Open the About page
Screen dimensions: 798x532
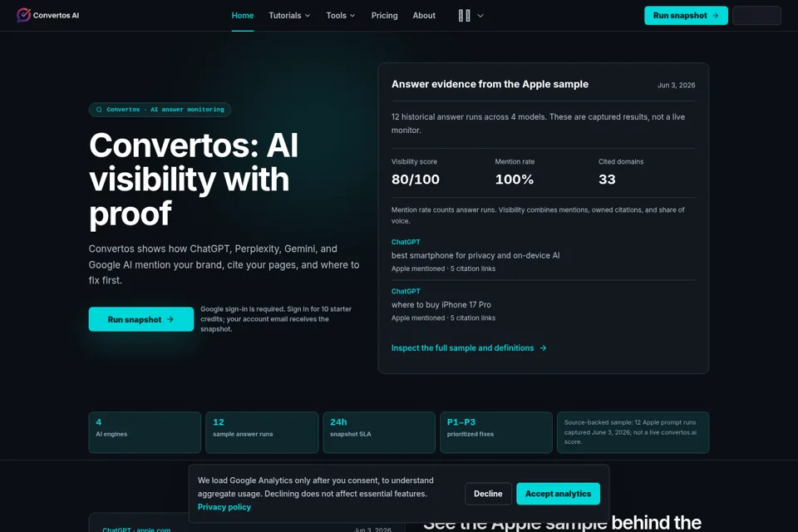point(423,15)
